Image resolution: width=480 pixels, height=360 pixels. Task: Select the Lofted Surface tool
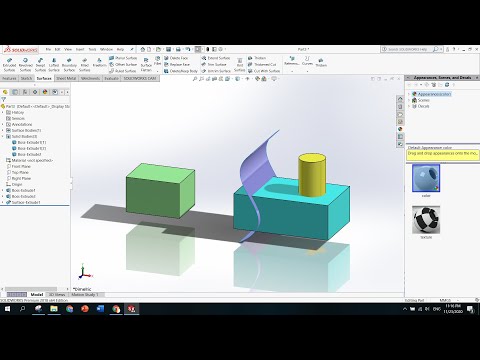coord(54,65)
